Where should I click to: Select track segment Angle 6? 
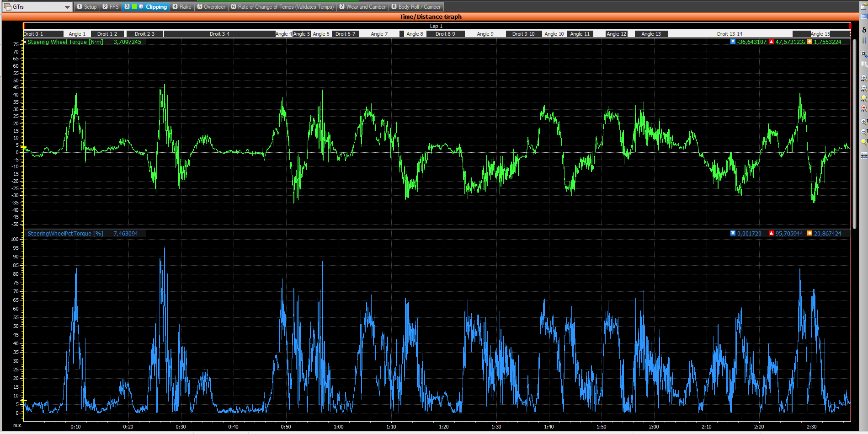[321, 34]
